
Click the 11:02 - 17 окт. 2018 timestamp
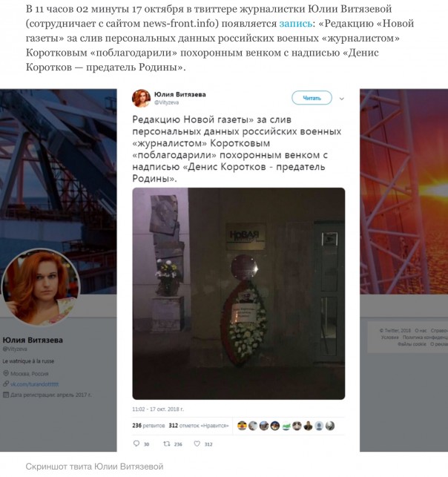158,409
